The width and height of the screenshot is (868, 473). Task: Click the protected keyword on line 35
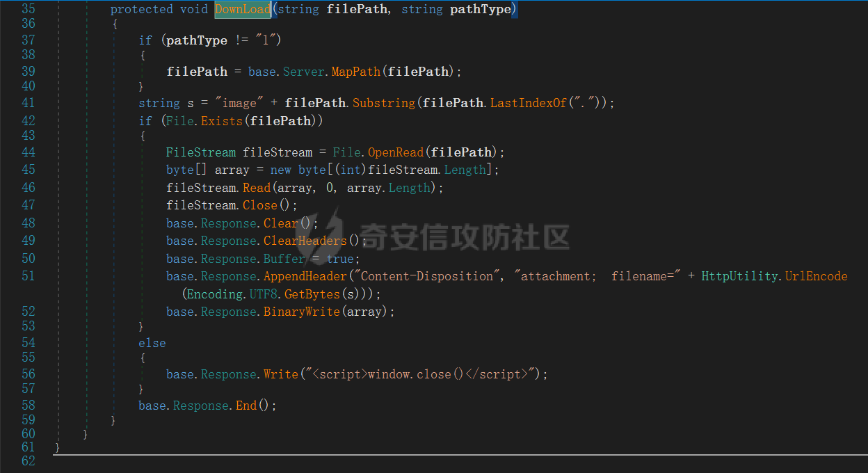[142, 10]
